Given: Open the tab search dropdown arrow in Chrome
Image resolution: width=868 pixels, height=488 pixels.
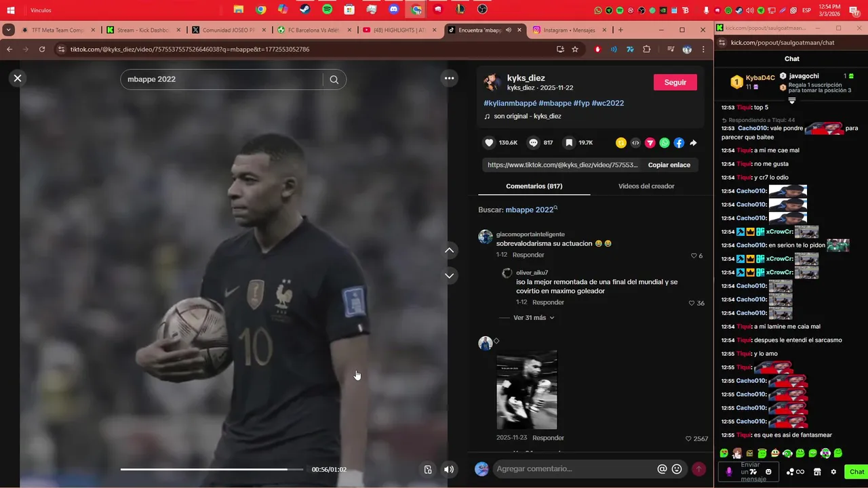Looking at the screenshot, I should pos(8,30).
